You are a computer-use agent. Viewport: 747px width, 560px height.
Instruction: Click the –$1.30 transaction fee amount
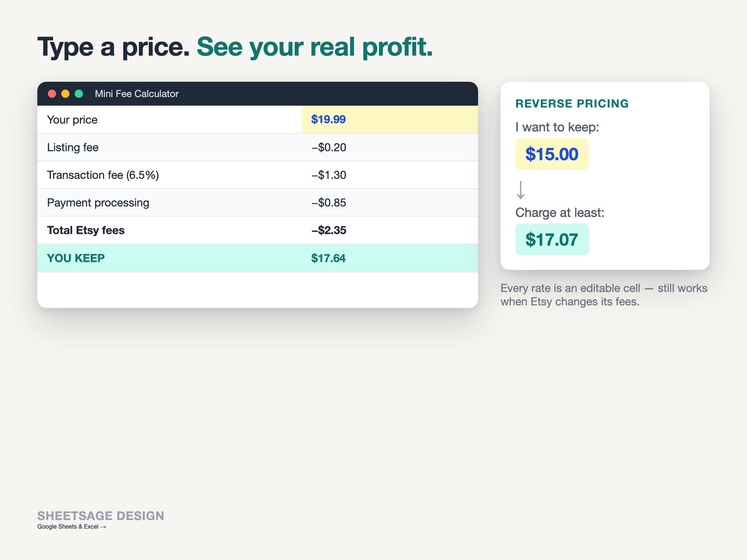[x=329, y=175]
